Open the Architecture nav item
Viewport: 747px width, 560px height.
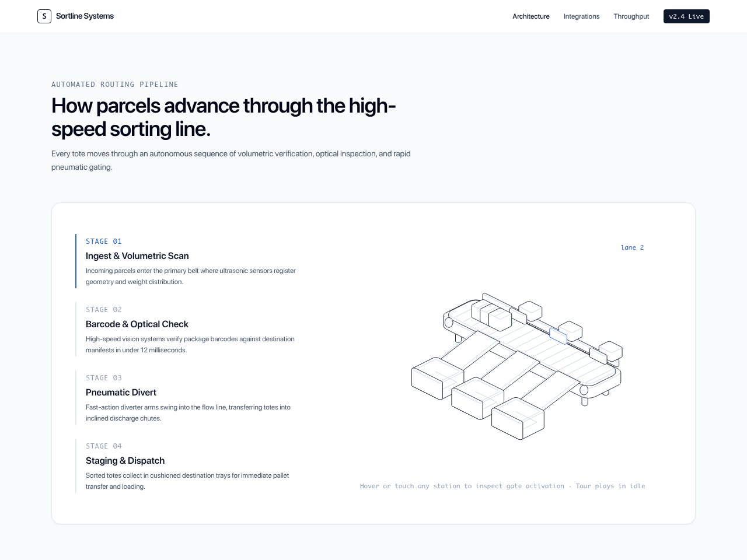tap(531, 16)
